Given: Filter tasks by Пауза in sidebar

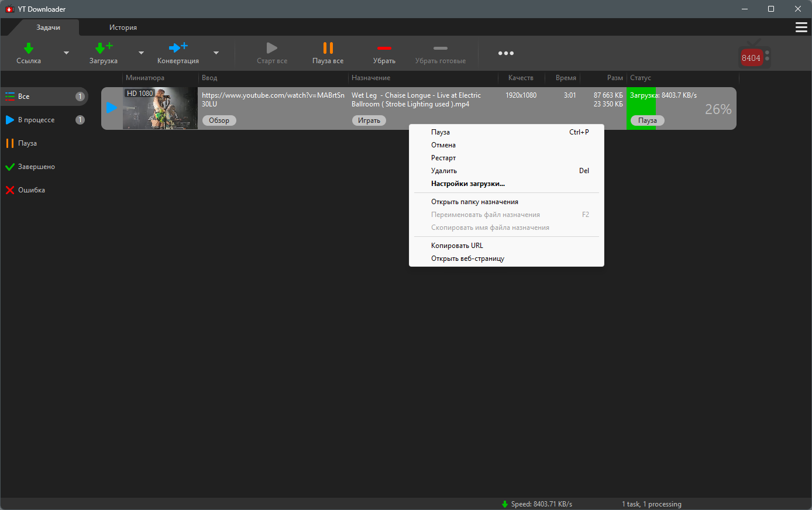Looking at the screenshot, I should pyautogui.click(x=45, y=143).
